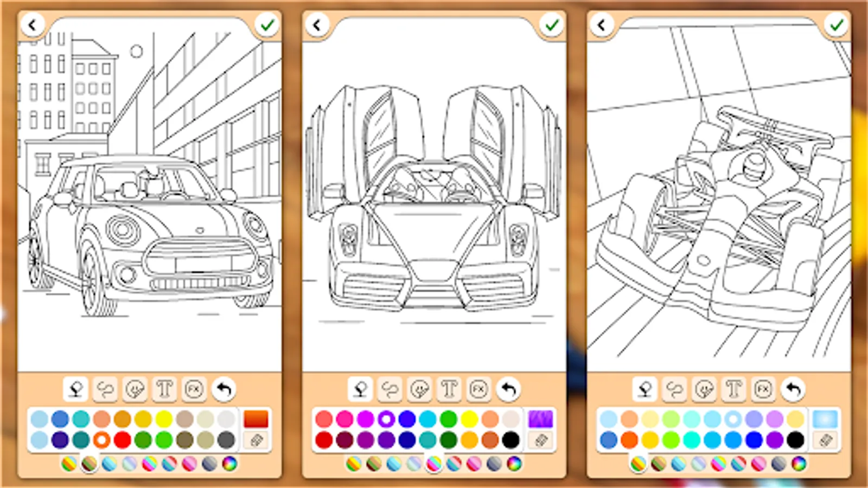Choose the lime green in the race car palette's bottom row
This screenshot has width=868, height=488.
coord(671,440)
